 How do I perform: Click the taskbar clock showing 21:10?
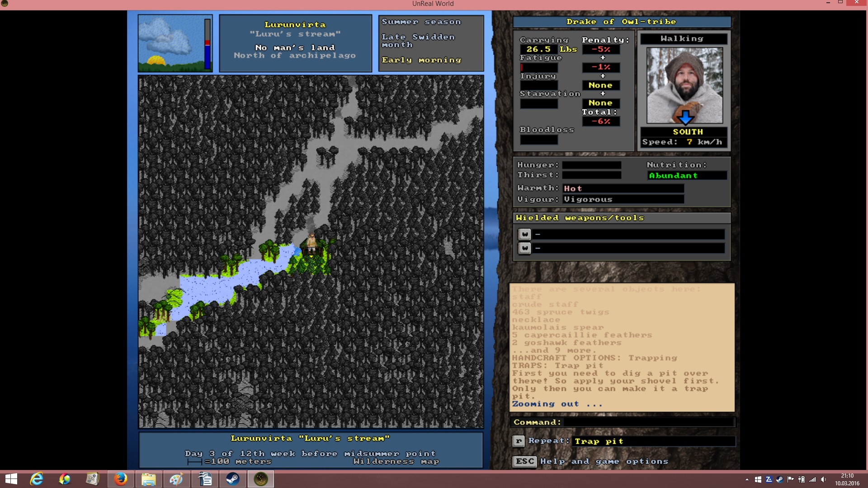847,479
